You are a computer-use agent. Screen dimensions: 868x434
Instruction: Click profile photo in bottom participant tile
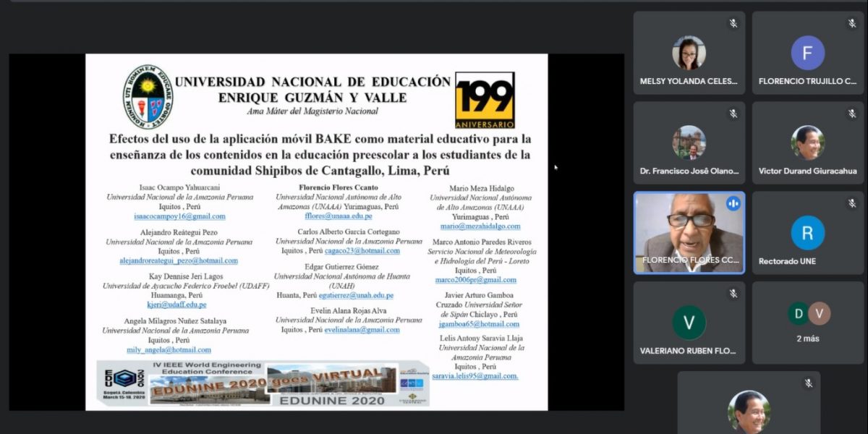pyautogui.click(x=749, y=412)
